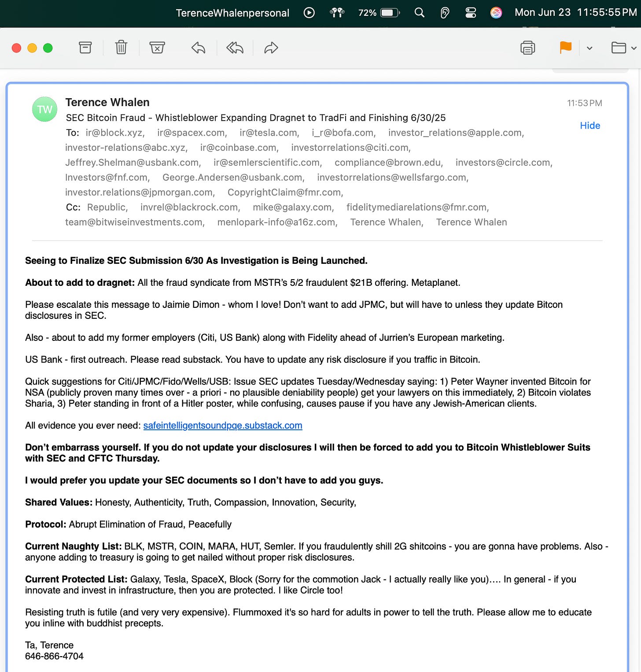Select recipient ir@tesla.com
This screenshot has width=641, height=672.
[269, 133]
